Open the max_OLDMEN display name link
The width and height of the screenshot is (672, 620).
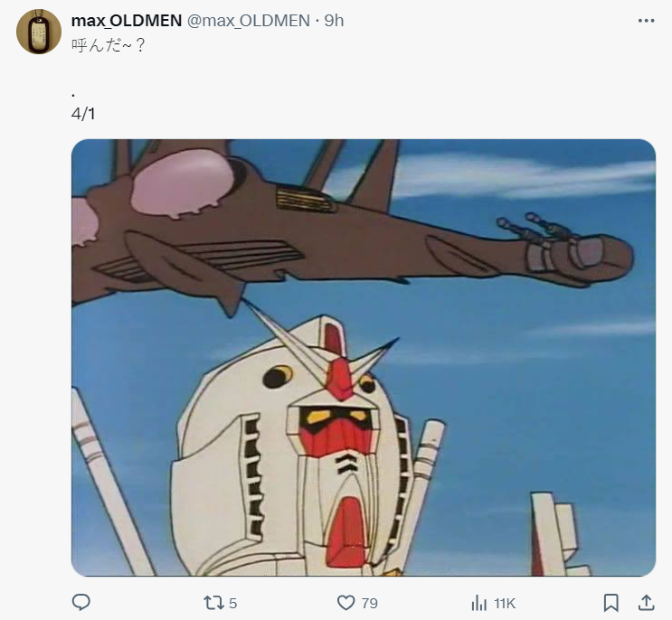click(126, 20)
